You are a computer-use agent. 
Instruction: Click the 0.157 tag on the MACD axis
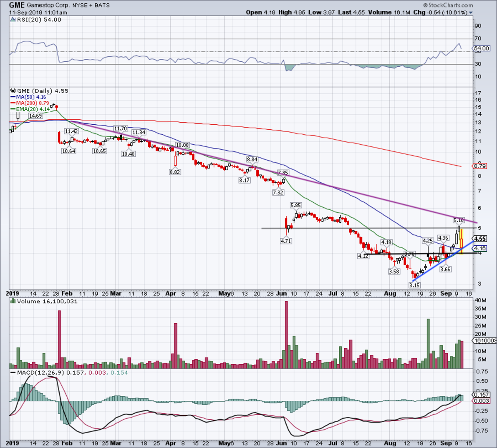[482, 395]
